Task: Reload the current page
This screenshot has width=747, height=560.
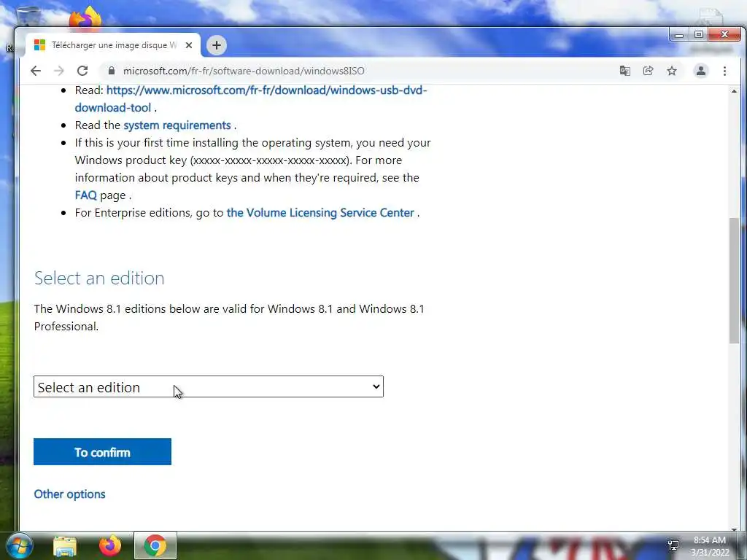Action: [x=82, y=71]
